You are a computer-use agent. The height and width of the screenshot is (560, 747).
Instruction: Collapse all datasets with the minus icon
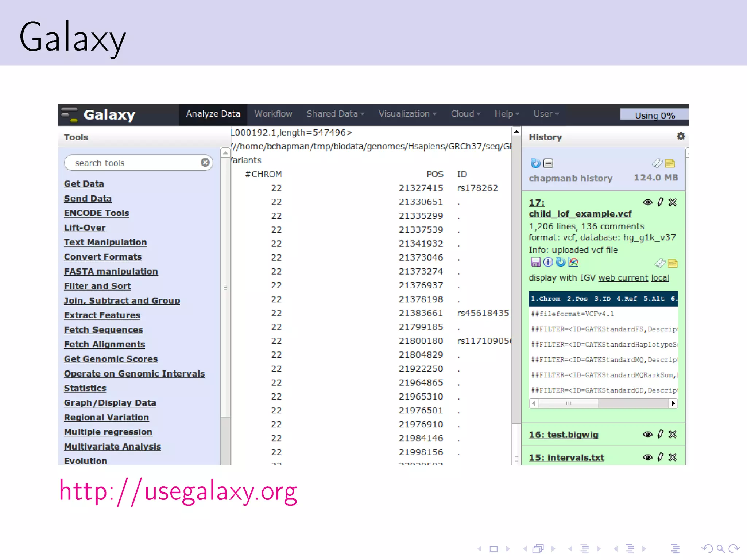click(548, 163)
